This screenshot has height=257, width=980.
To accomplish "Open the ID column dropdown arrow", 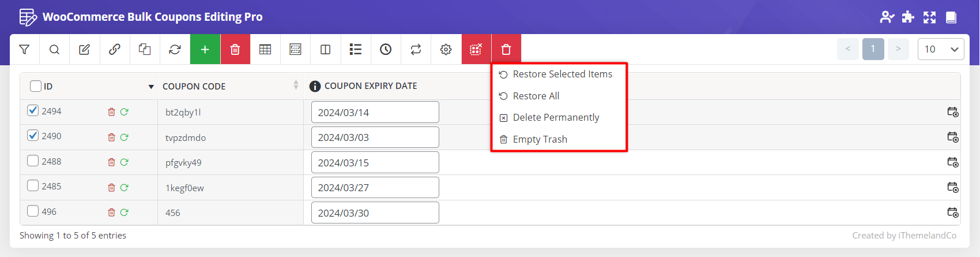I will 151,87.
